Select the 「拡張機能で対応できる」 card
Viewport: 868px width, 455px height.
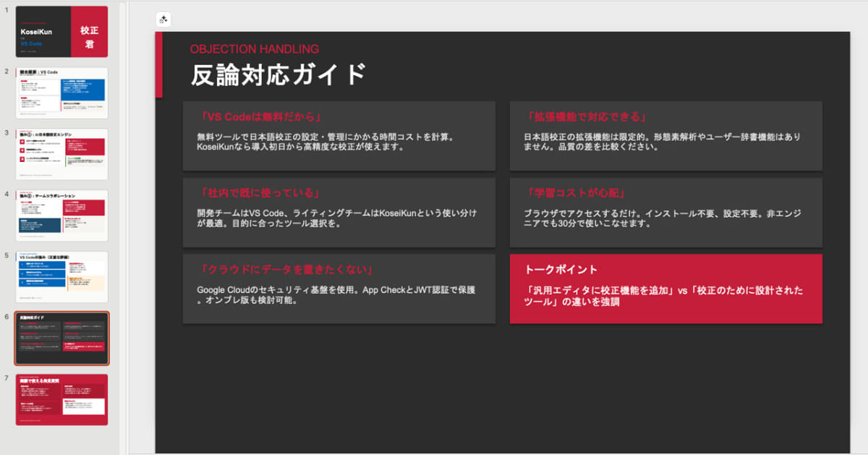(x=665, y=137)
